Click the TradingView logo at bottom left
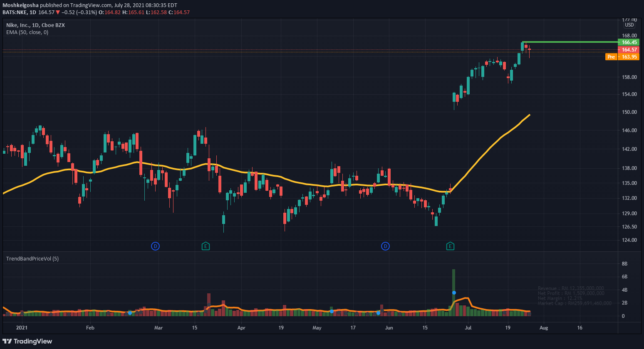This screenshot has width=644, height=349. [x=27, y=342]
